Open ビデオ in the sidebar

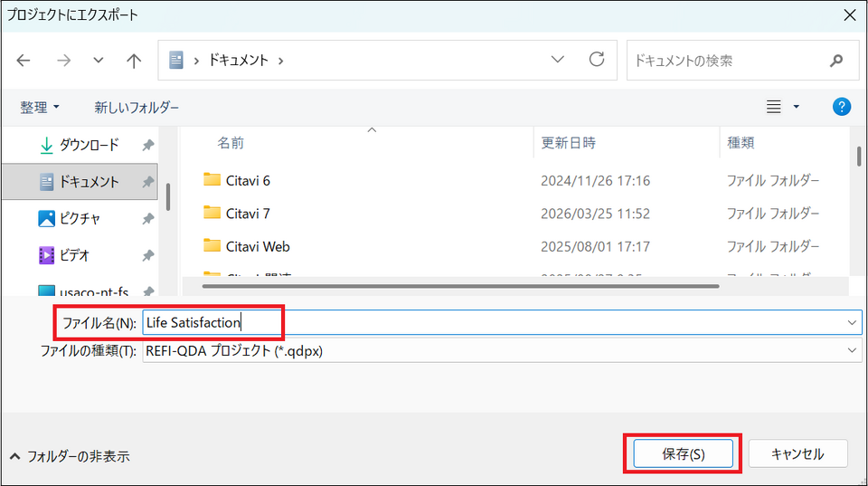[x=74, y=255]
